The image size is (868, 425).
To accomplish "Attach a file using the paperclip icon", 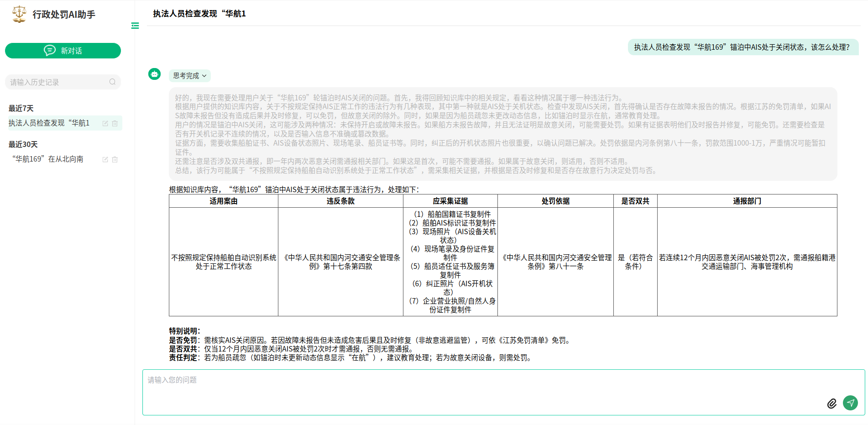I will [831, 403].
